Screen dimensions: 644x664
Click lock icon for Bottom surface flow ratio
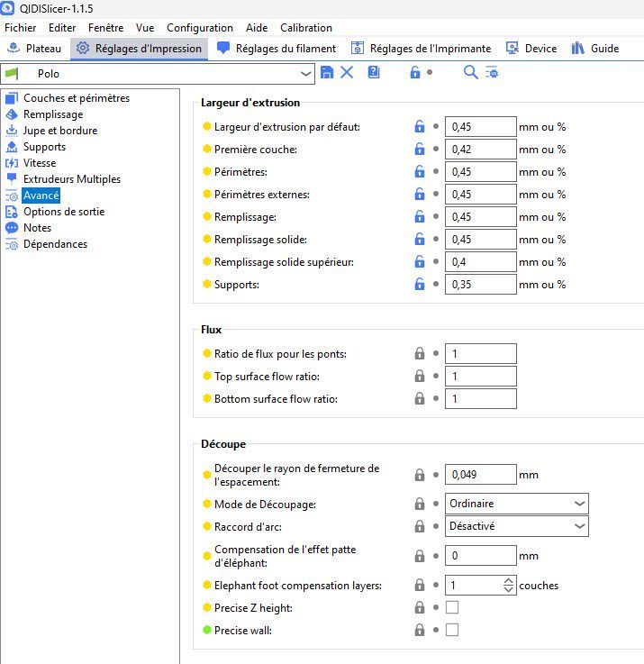[x=419, y=398]
